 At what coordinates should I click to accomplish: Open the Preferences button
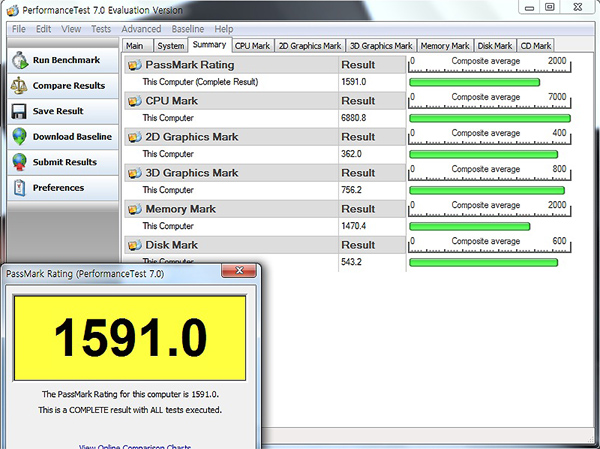pos(63,188)
